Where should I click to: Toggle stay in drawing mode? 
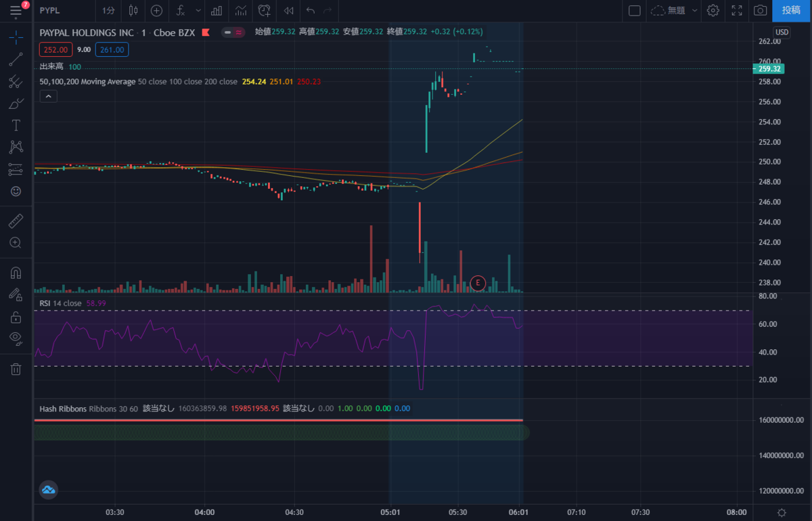16,294
